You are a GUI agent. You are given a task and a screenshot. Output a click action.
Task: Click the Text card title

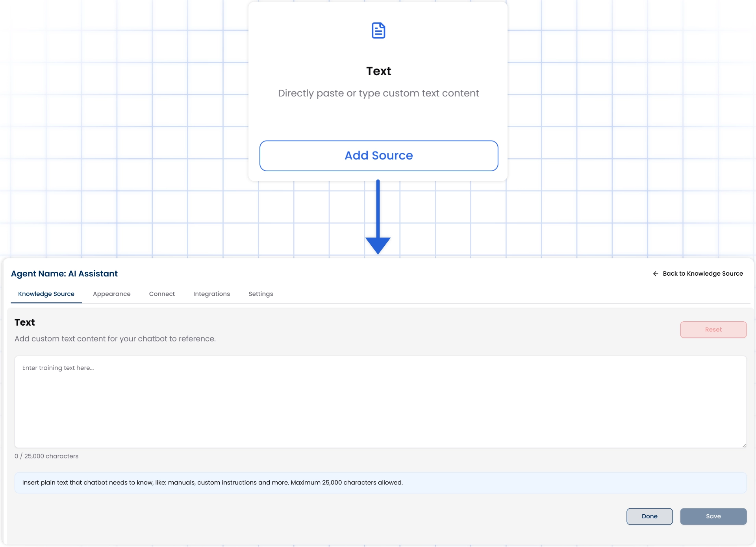click(x=378, y=71)
